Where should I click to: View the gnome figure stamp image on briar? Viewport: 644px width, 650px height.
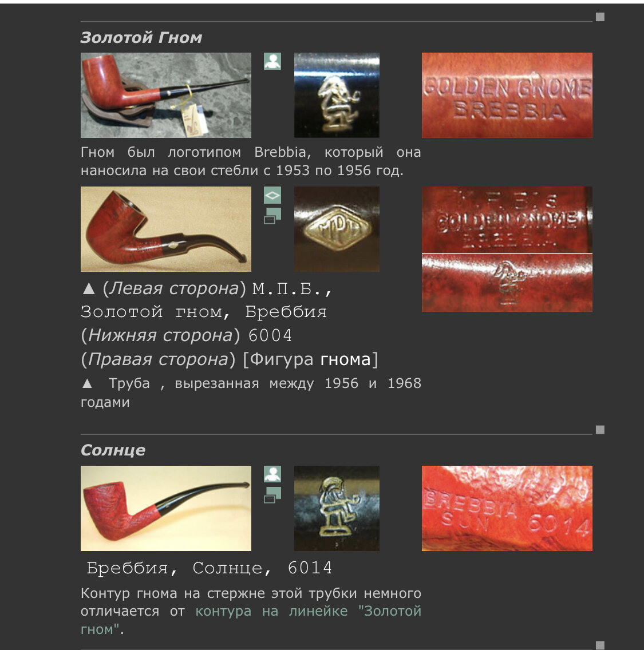[507, 283]
